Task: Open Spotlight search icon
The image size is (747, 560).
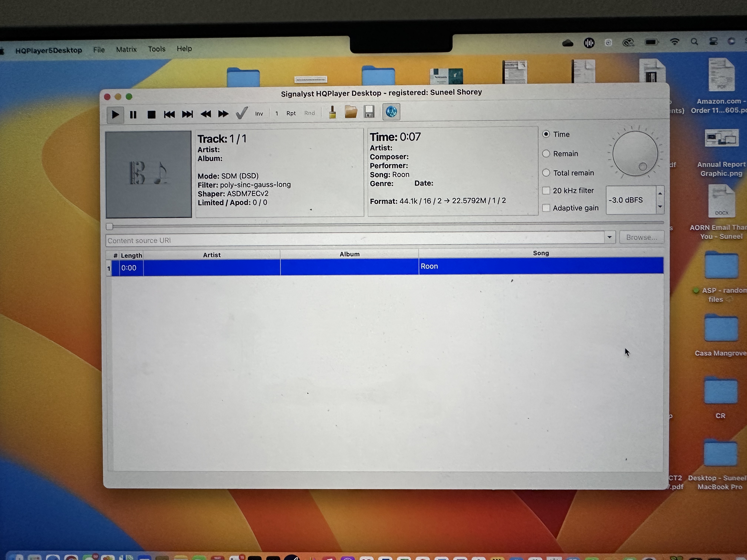Action: [x=694, y=41]
